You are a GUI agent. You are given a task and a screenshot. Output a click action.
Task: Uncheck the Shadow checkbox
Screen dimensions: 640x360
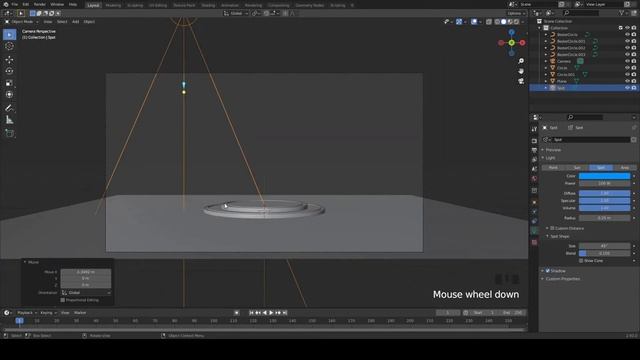click(x=548, y=271)
